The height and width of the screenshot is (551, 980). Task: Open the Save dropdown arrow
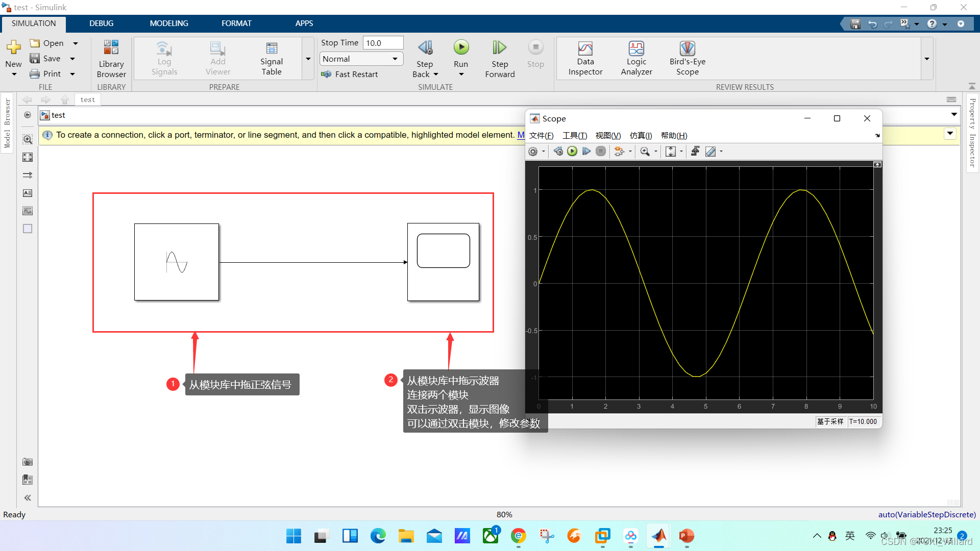tap(72, 59)
